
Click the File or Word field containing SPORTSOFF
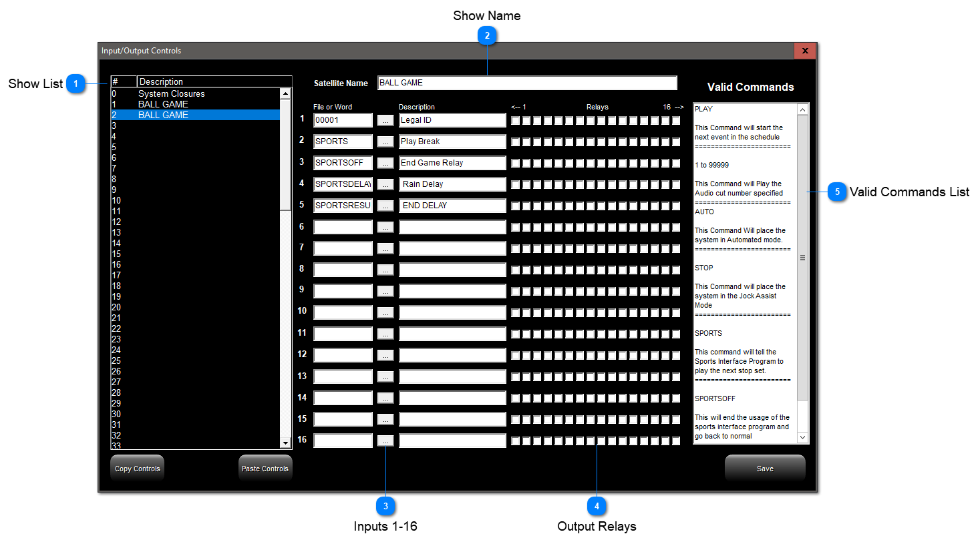coord(343,163)
